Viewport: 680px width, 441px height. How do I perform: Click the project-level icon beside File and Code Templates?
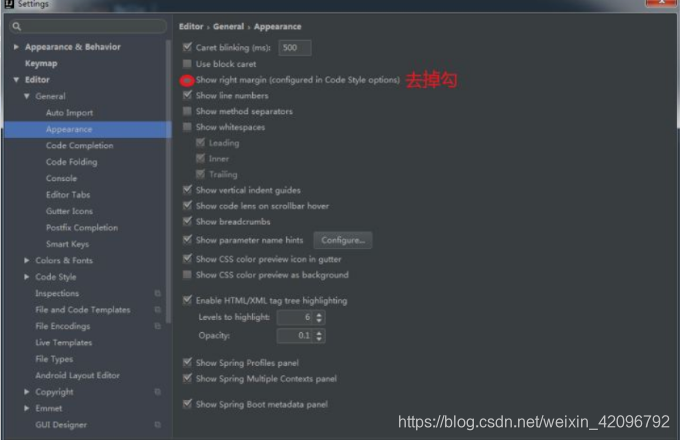pyautogui.click(x=157, y=310)
